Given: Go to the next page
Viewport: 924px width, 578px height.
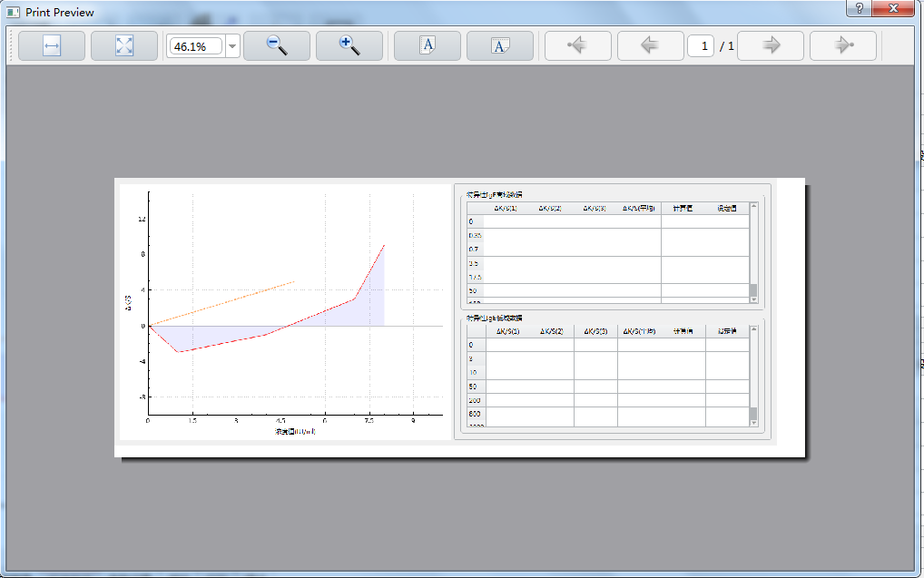Looking at the screenshot, I should tap(771, 46).
